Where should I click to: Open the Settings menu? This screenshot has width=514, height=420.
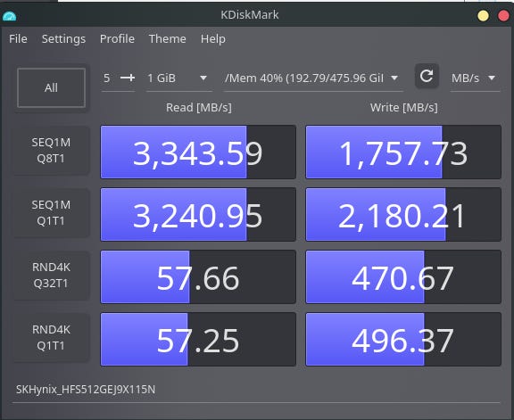click(x=63, y=39)
